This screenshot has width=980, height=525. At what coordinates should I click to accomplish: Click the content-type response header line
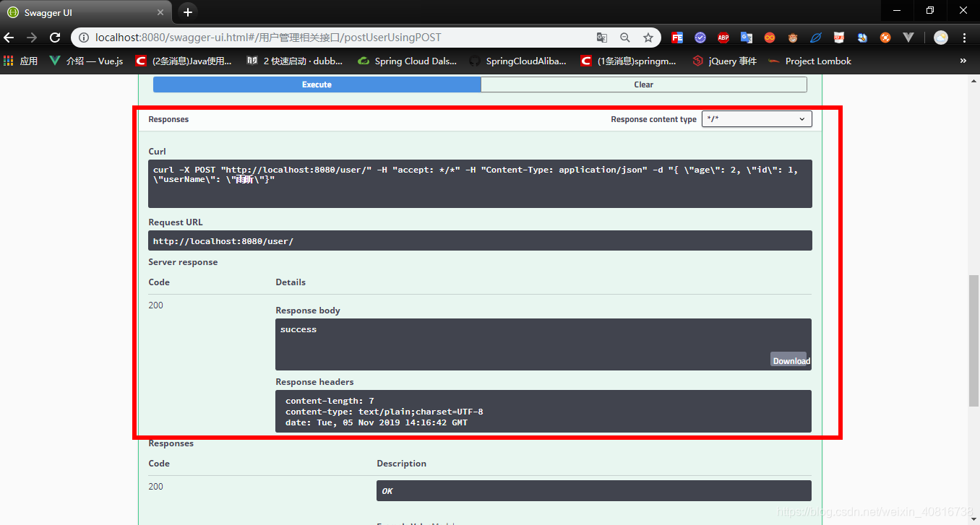pos(384,412)
